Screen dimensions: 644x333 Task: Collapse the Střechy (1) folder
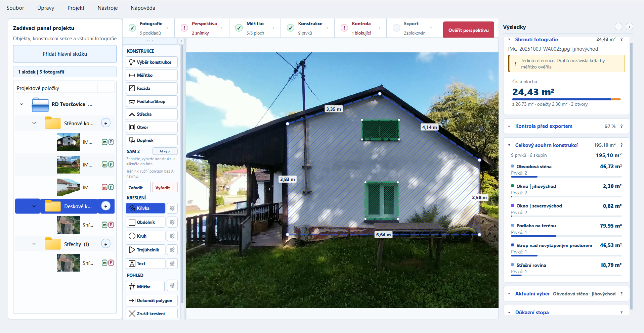(x=34, y=244)
